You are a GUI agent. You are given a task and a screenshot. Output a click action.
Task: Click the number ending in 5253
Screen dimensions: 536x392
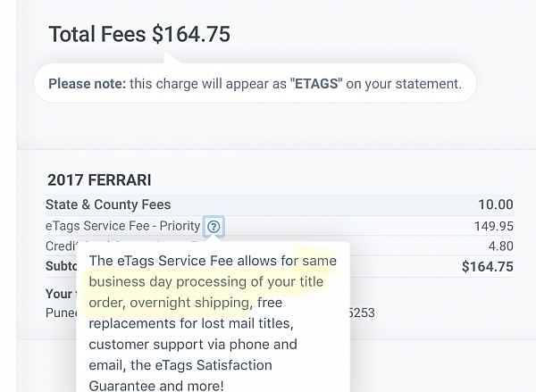[363, 313]
